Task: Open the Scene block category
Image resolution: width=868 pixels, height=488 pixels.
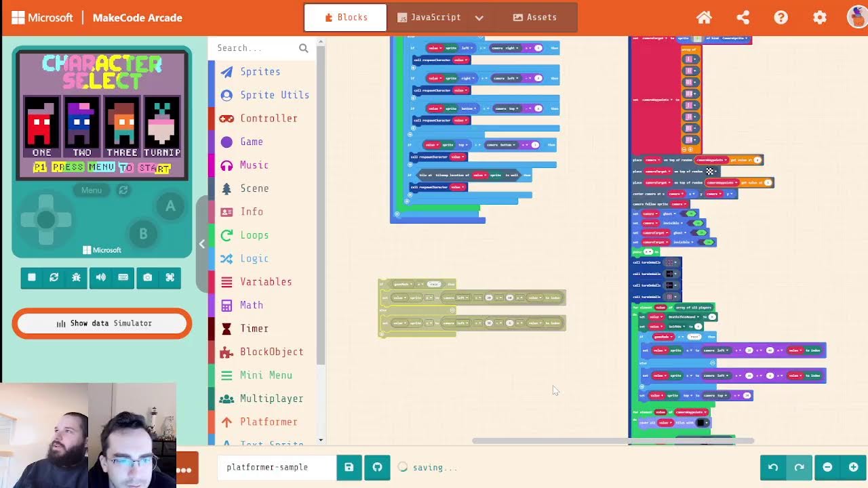Action: click(x=262, y=188)
